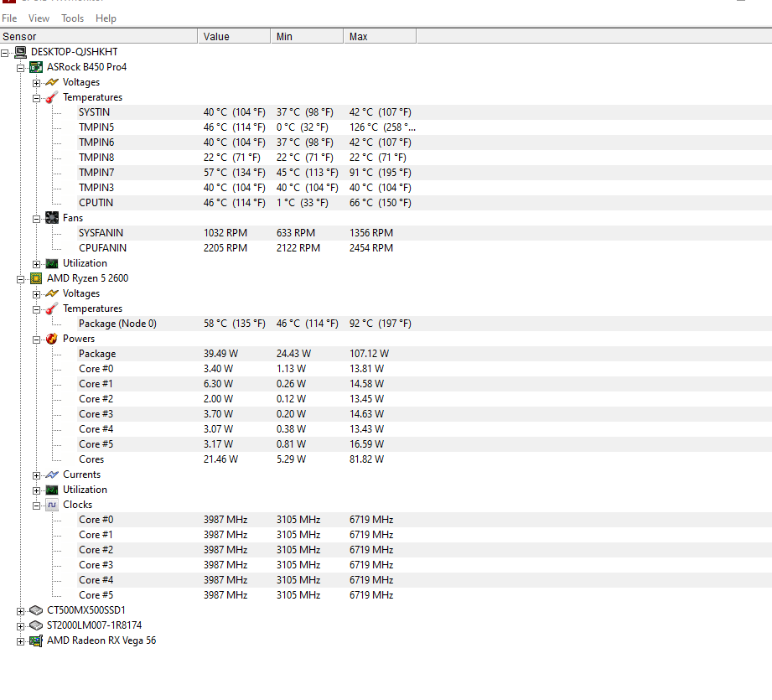The image size is (772, 700).
Task: Click the Powers flame icon
Action: click(x=52, y=339)
